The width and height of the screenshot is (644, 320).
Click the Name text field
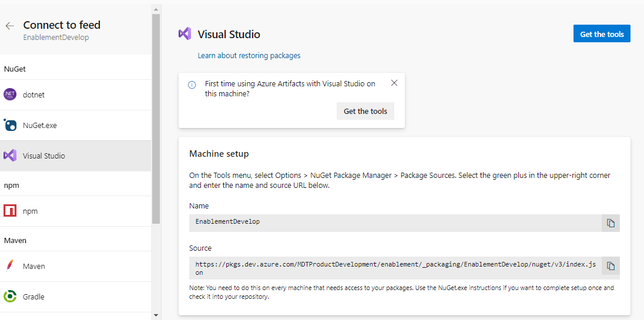pos(395,223)
